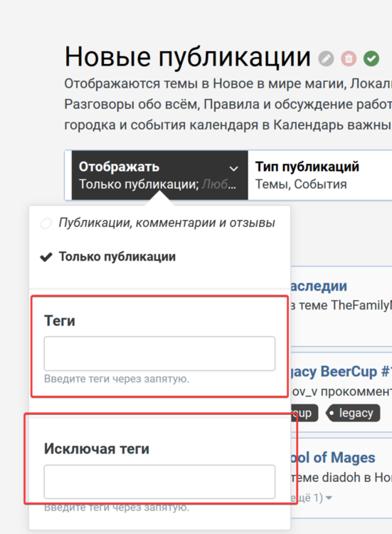Click the legacy tag label
This screenshot has height=534, width=392.
pos(353,413)
